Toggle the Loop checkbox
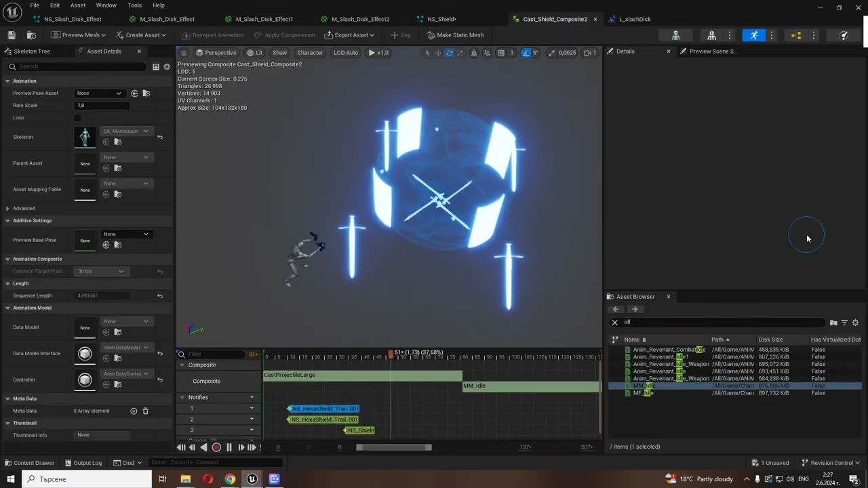The width and height of the screenshot is (868, 488). 77,117
